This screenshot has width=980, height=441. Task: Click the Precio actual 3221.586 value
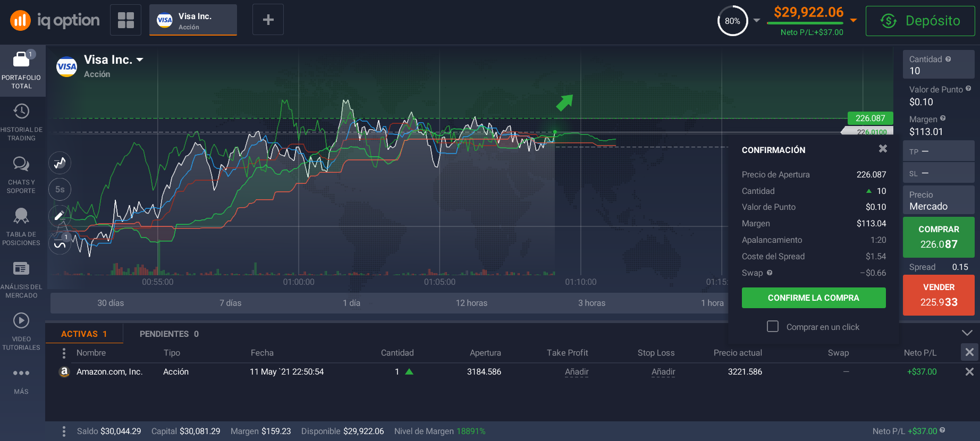pyautogui.click(x=745, y=372)
